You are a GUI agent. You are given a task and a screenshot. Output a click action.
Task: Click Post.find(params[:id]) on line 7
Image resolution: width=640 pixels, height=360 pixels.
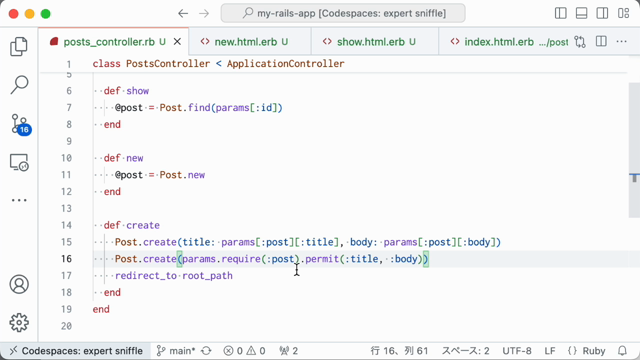[221, 108]
